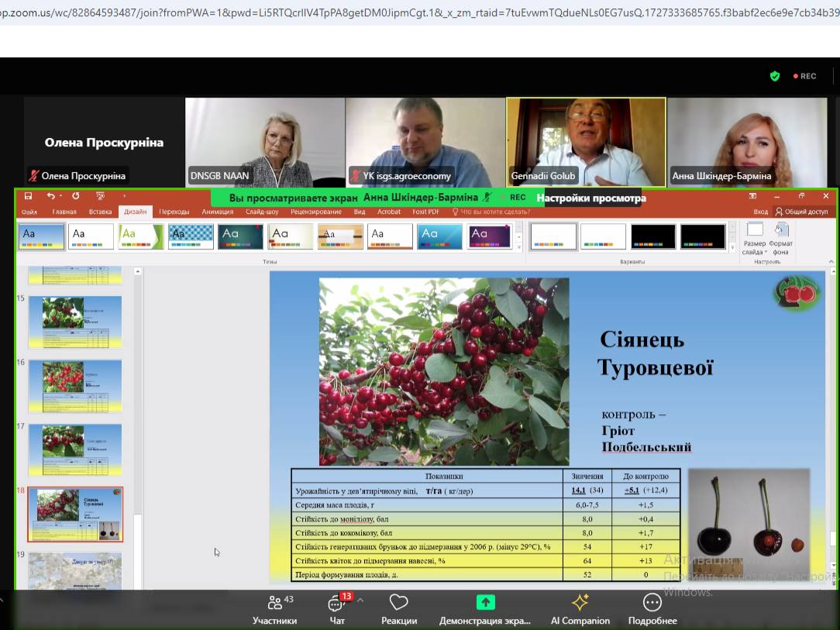
Task: Expand the Variants gallery more arrow
Action: tap(732, 247)
